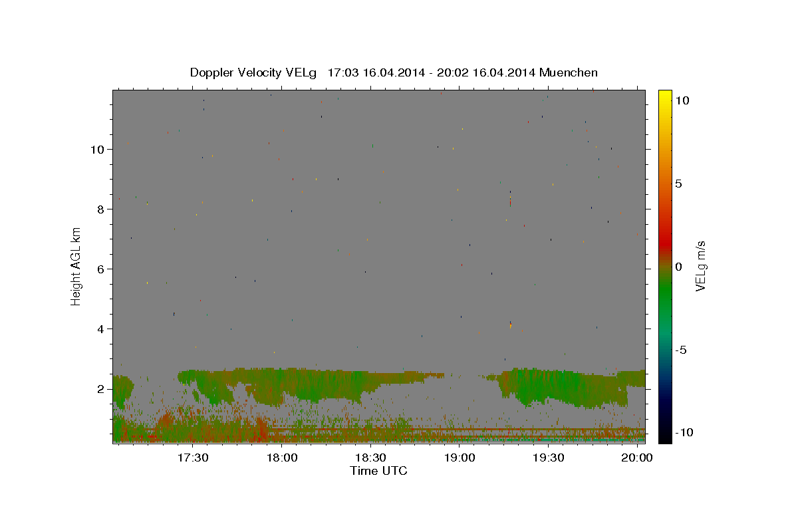The height and width of the screenshot is (532, 798).
Task: Click the Time UTC axis title
Action: (x=378, y=471)
